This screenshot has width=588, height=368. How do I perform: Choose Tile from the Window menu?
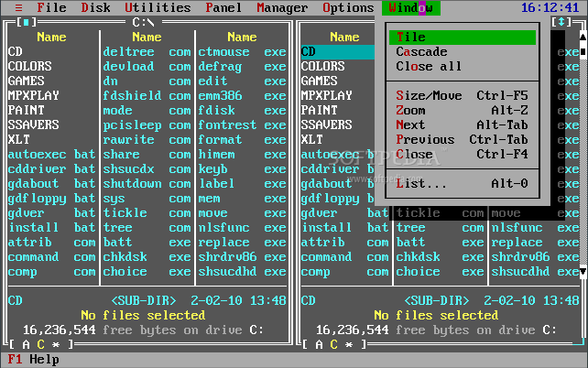[x=463, y=37]
